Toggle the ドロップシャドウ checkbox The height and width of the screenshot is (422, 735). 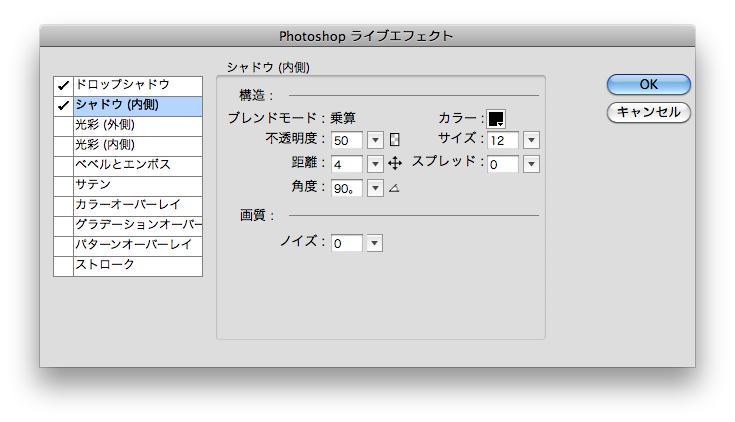[63, 85]
